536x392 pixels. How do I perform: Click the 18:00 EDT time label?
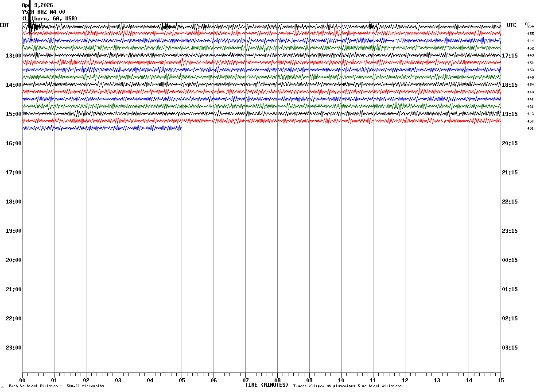[x=14, y=202]
